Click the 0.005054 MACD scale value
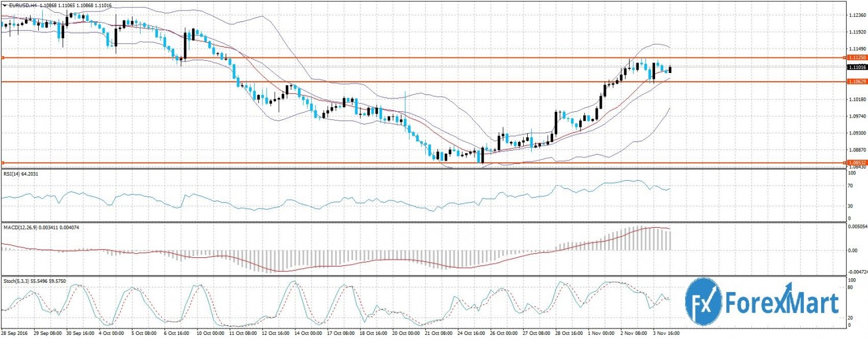 (857, 228)
